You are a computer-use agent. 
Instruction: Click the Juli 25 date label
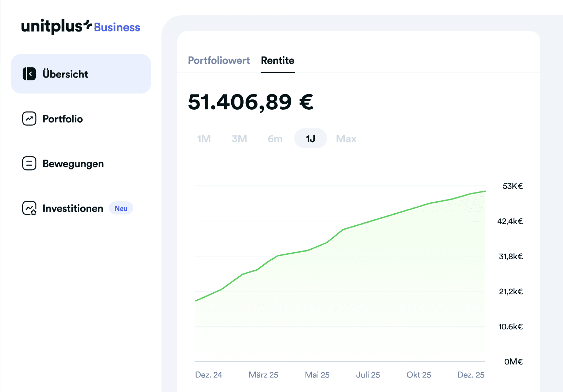tap(368, 375)
